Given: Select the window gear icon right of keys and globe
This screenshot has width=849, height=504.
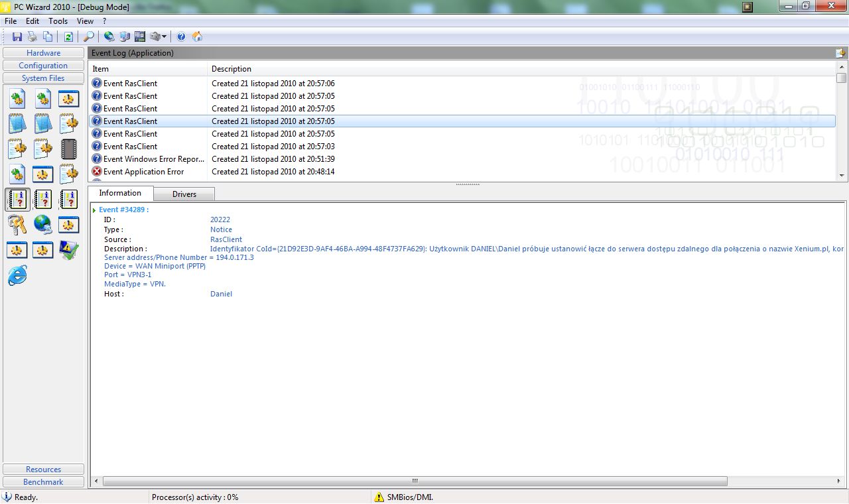Looking at the screenshot, I should click(69, 225).
